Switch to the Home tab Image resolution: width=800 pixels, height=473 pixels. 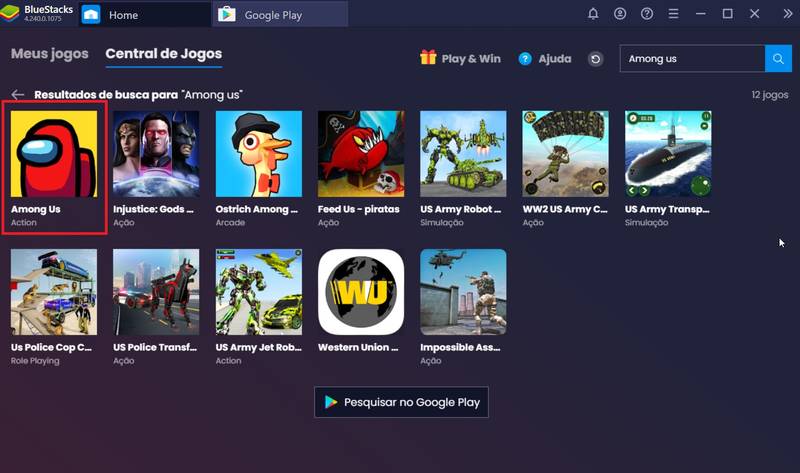tap(145, 14)
